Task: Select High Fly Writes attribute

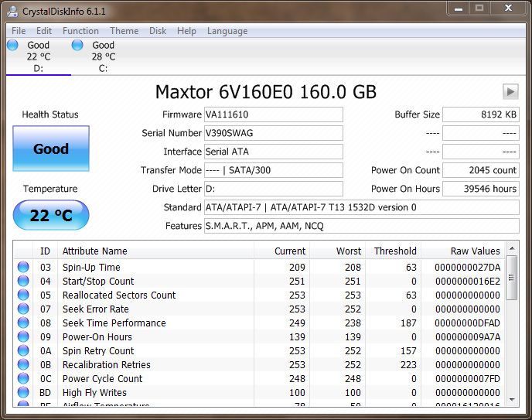Action: (94, 392)
